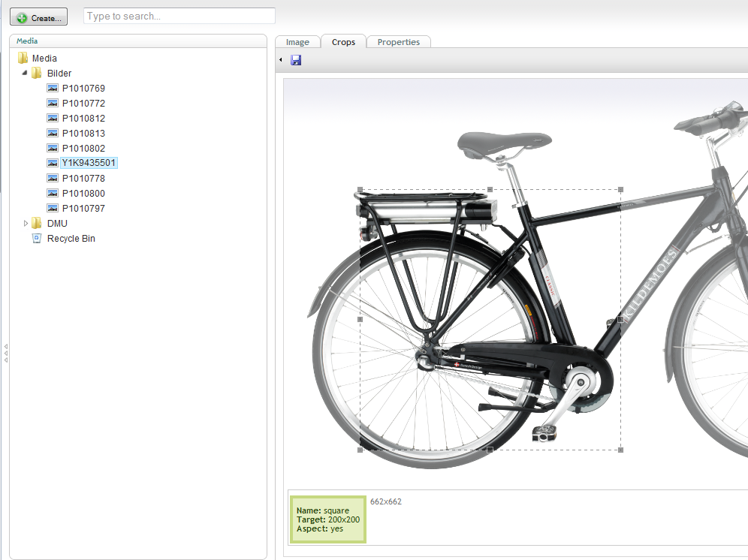This screenshot has width=748, height=560.
Task: Select the DMU folder
Action: [57, 223]
